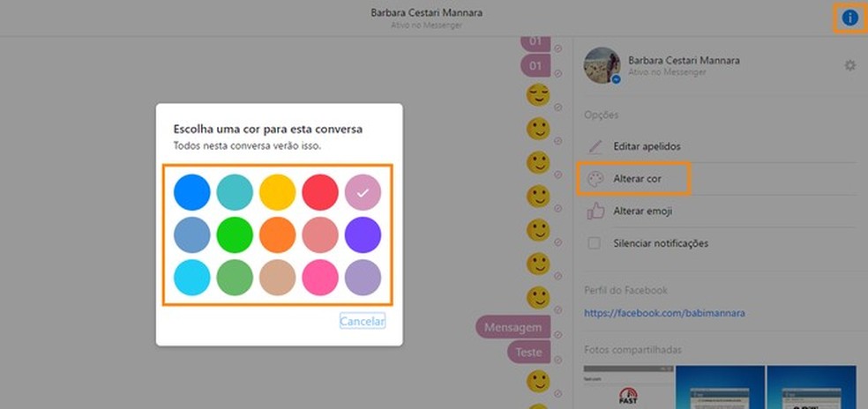Pick the red color swatch

click(320, 193)
